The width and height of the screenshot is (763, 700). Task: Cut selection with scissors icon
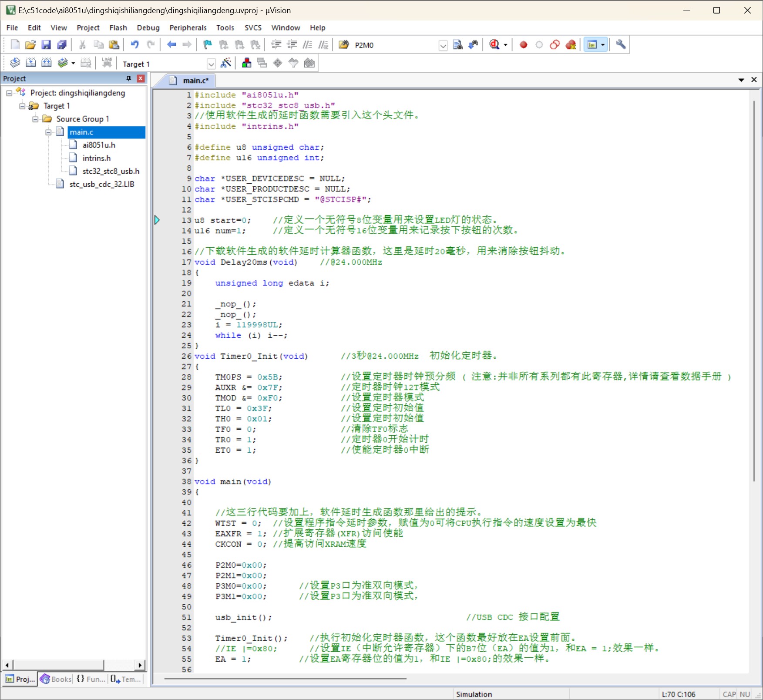point(82,45)
